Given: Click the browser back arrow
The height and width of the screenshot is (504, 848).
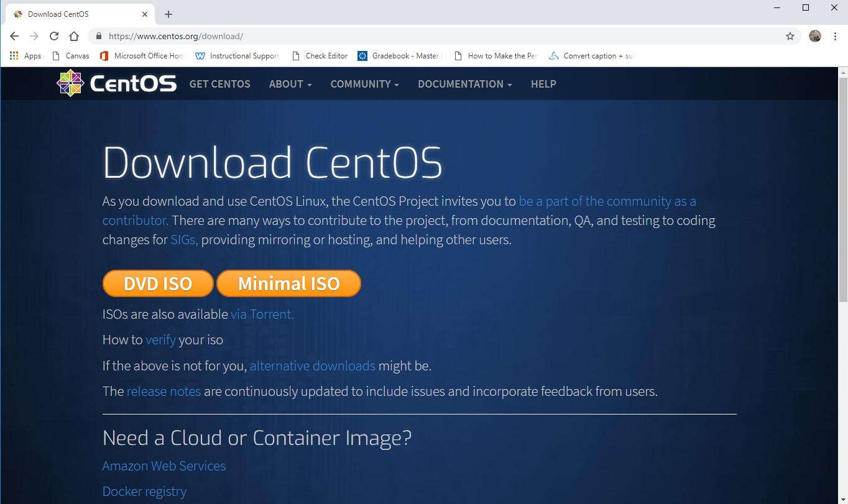Looking at the screenshot, I should [x=14, y=36].
